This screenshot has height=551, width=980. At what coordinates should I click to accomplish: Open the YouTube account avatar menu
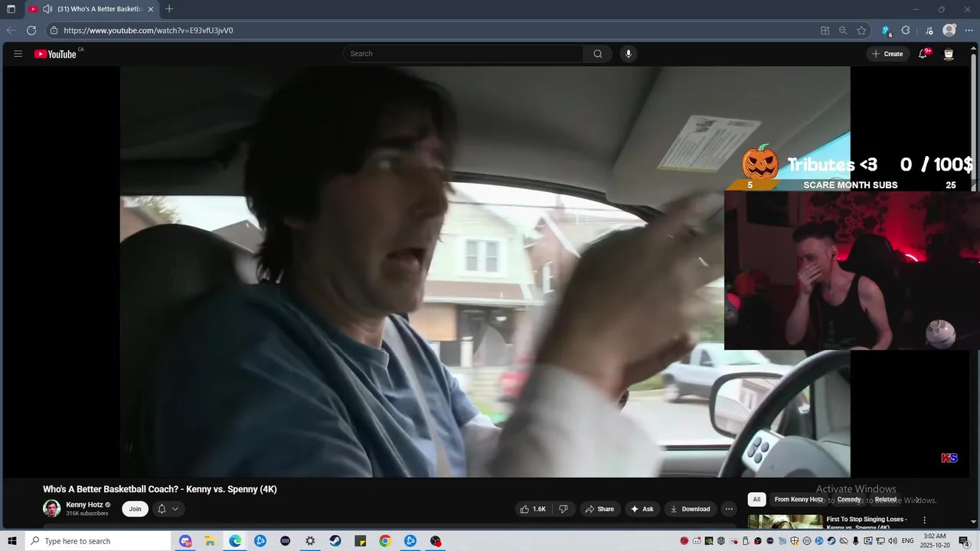coord(949,54)
